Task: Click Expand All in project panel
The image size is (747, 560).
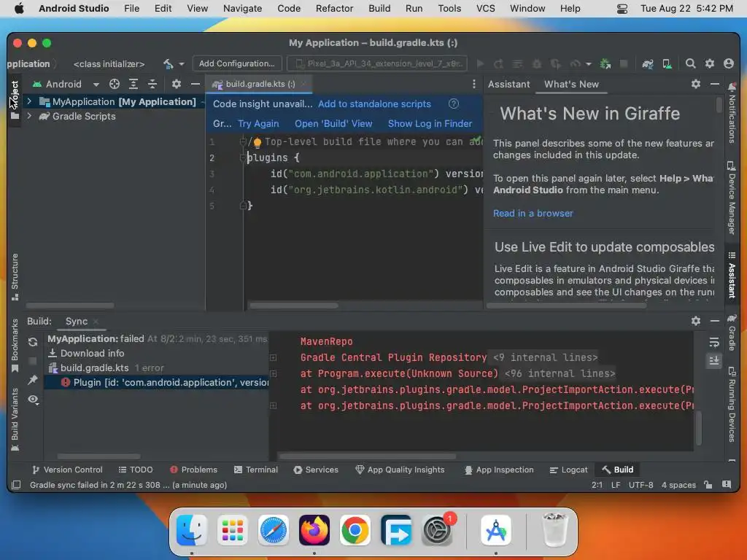Action: click(133, 85)
